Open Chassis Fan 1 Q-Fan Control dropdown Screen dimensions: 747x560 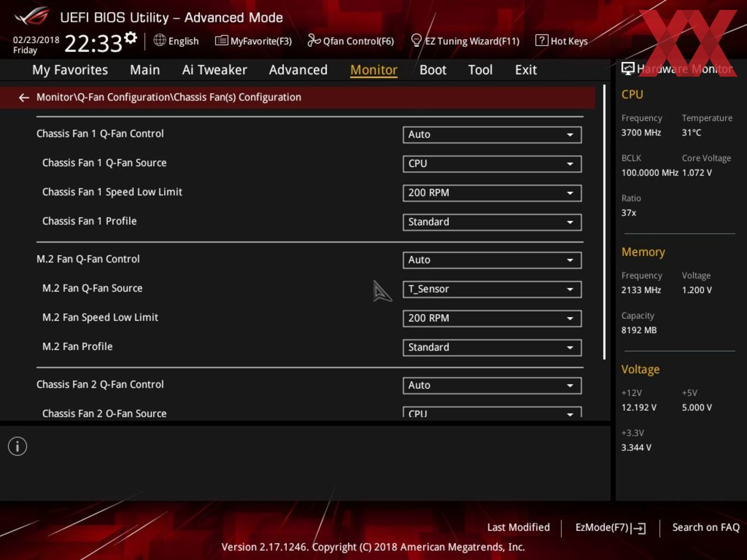(492, 135)
